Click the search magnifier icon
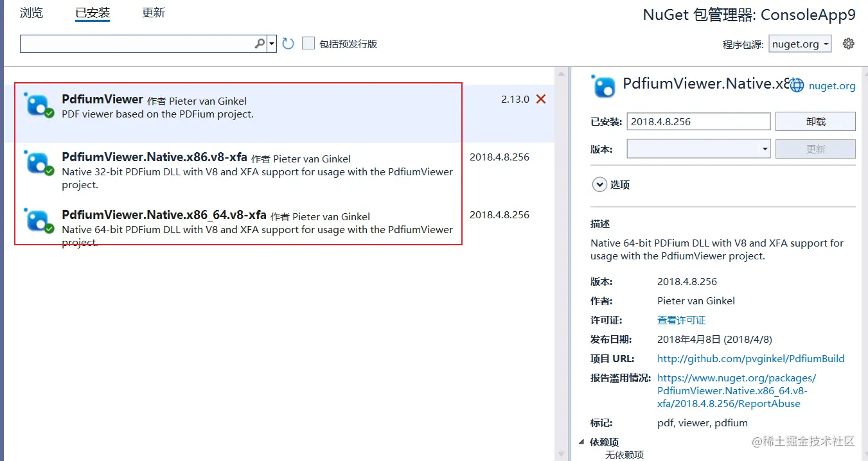Viewport: 868px width, 461px height. [x=260, y=44]
